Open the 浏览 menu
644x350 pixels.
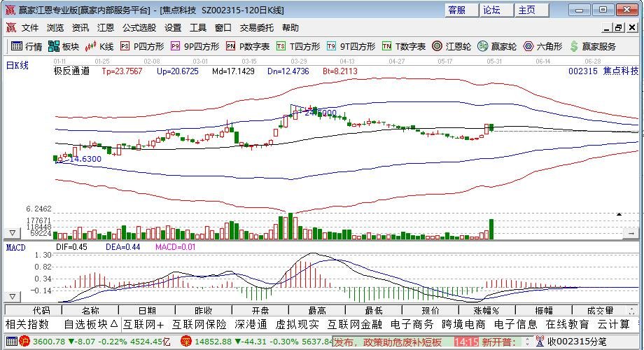(55, 28)
